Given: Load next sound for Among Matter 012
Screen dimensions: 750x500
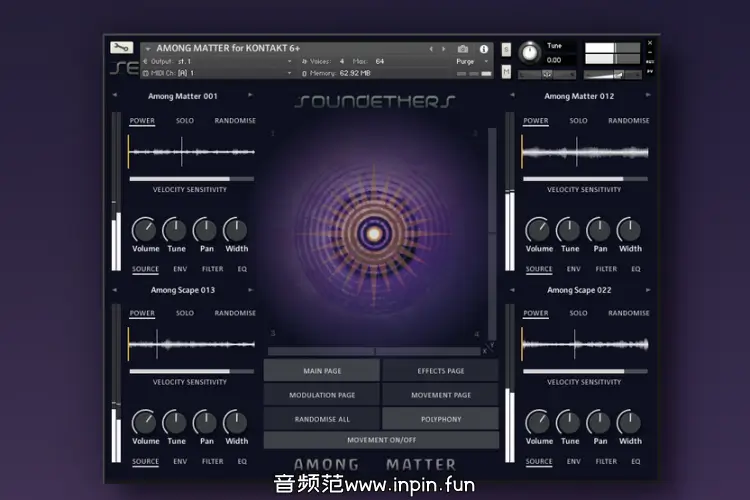Looking at the screenshot, I should [648, 95].
